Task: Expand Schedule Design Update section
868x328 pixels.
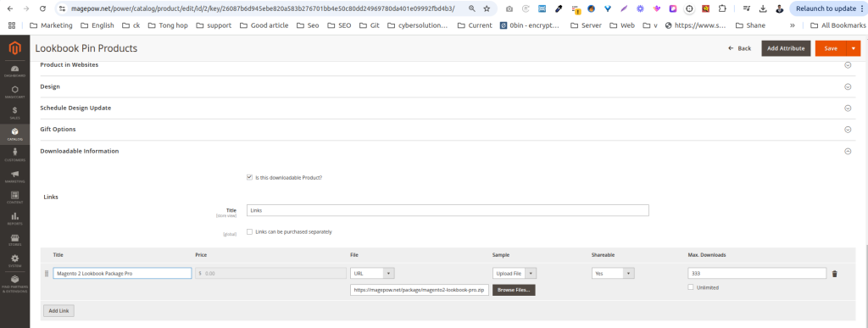Action: point(847,108)
